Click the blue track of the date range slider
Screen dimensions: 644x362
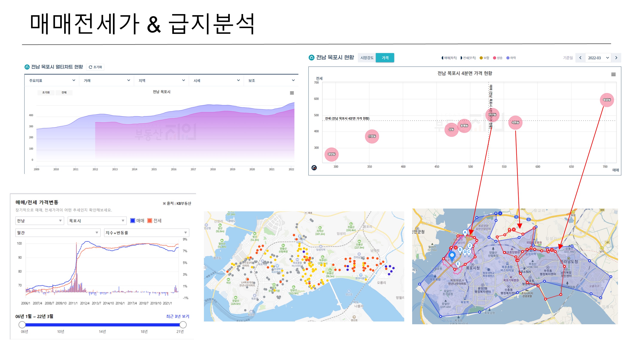pos(102,324)
